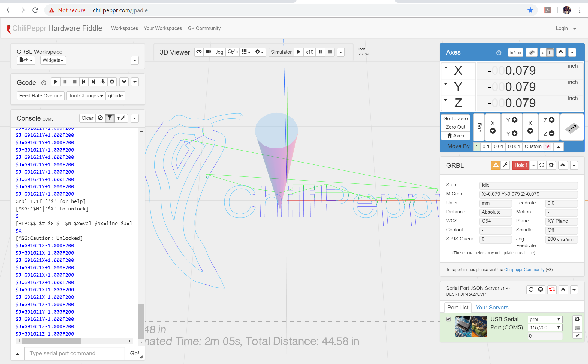
Task: Click the console filter edit icon
Action: [121, 118]
